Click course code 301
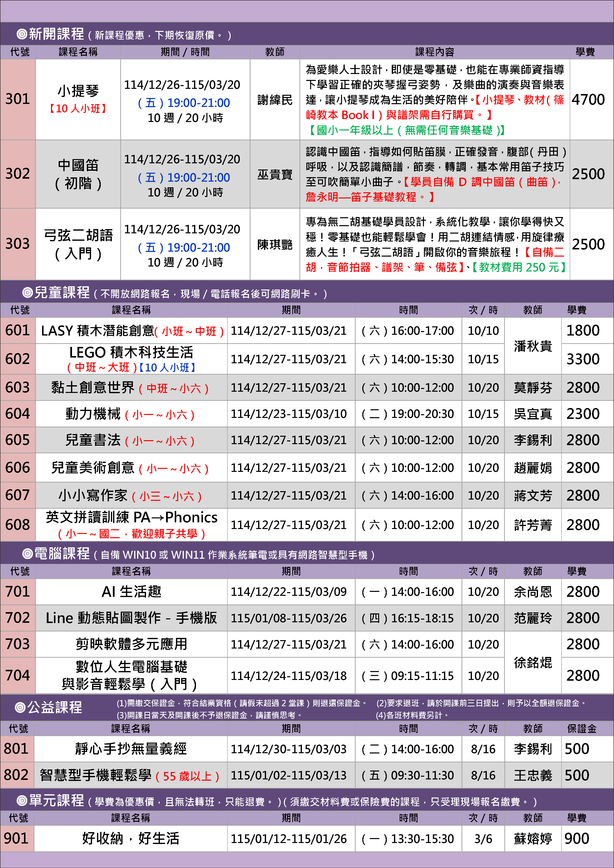This screenshot has height=868, width=614. [18, 99]
